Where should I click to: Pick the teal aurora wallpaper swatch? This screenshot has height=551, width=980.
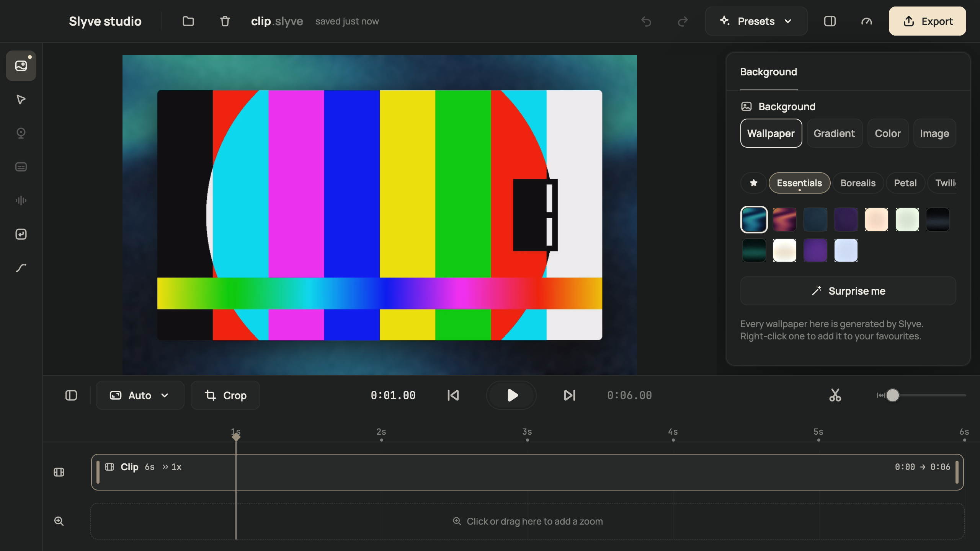(754, 220)
